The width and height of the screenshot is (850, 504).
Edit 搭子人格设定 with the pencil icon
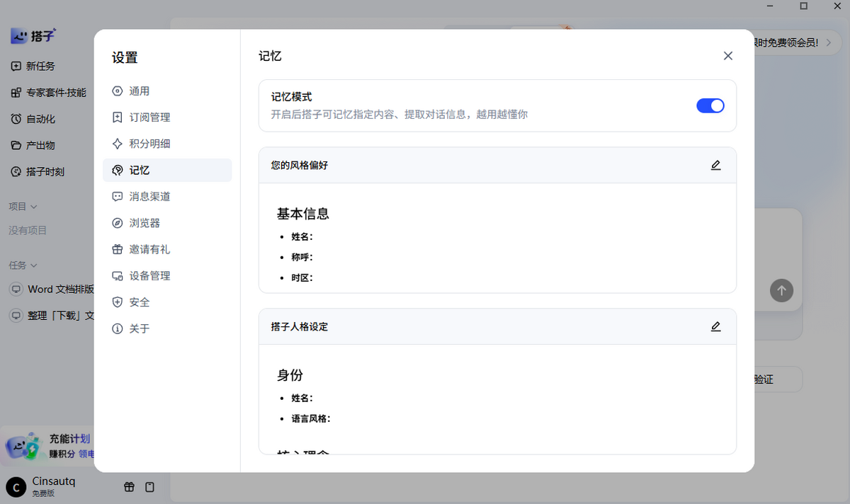[x=715, y=326]
